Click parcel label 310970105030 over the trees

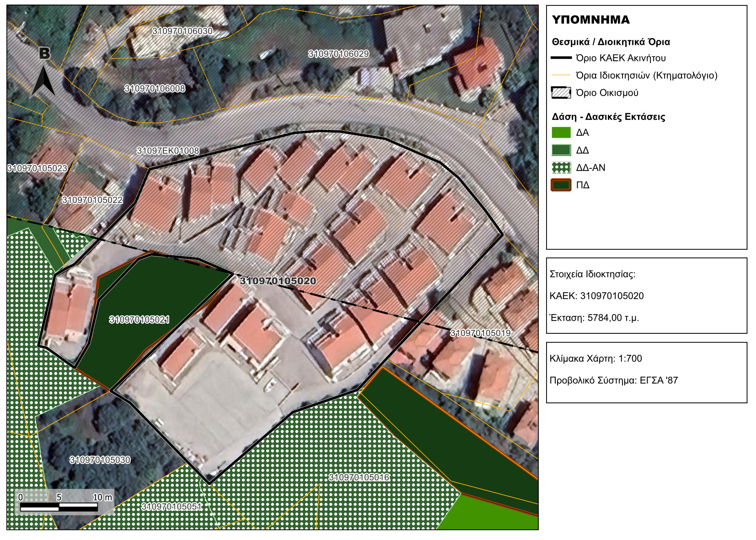(100, 460)
